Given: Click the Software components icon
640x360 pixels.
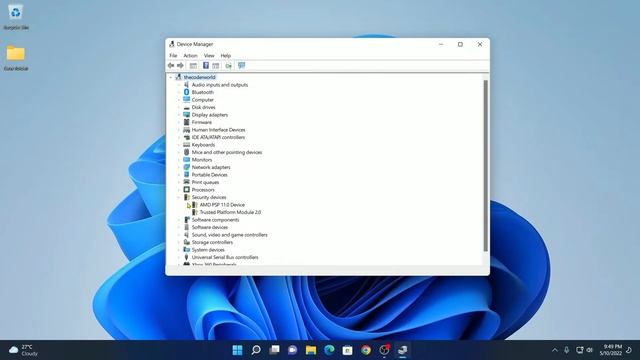Looking at the screenshot, I should [x=187, y=220].
